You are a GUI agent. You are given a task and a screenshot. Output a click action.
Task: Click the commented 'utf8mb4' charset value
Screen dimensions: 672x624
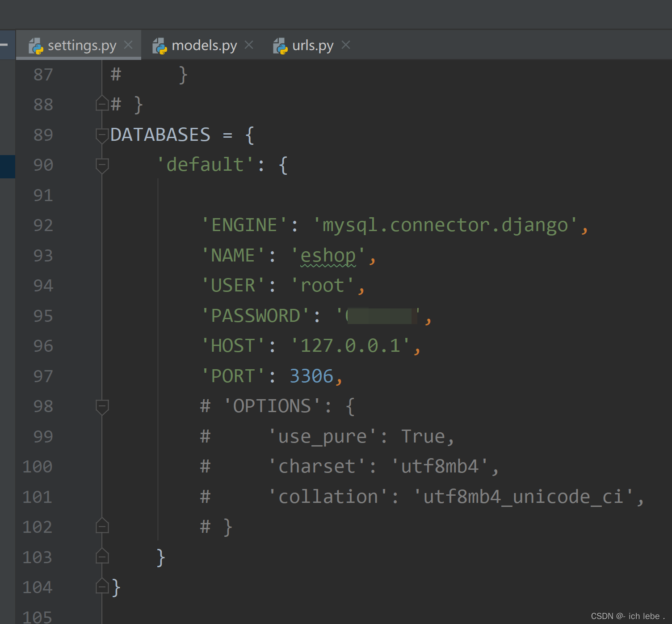[440, 467]
